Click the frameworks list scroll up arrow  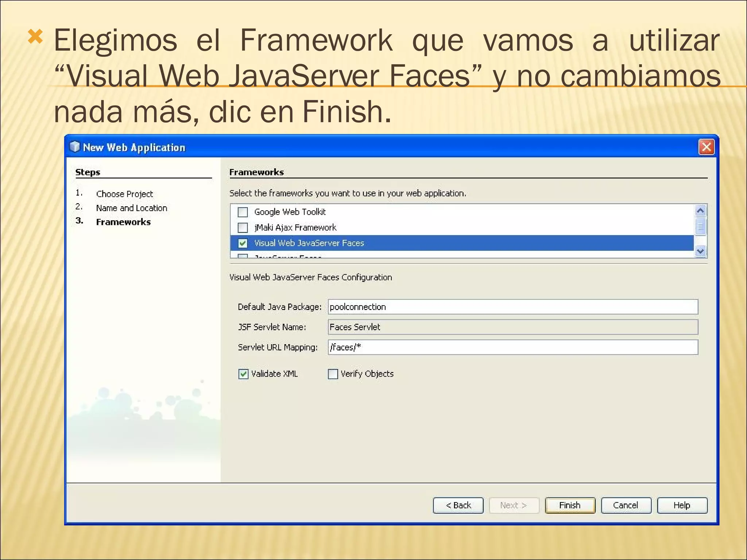tap(700, 211)
